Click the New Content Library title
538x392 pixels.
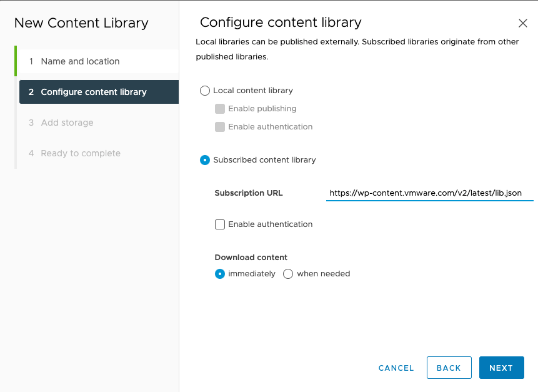(81, 23)
